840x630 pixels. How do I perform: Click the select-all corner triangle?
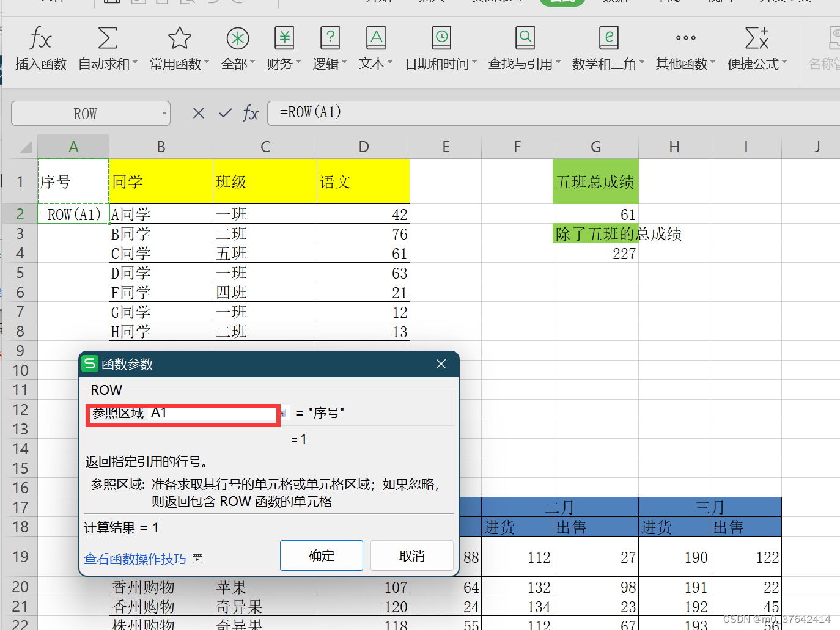(26, 147)
